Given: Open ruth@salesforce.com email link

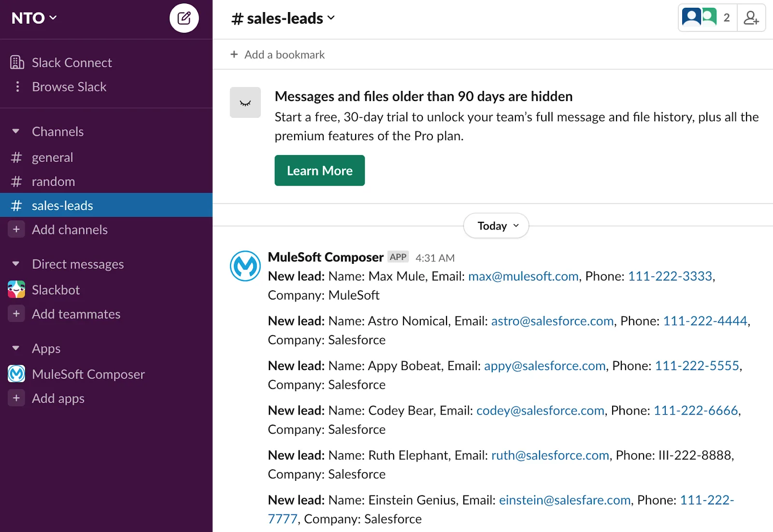Looking at the screenshot, I should (550, 455).
